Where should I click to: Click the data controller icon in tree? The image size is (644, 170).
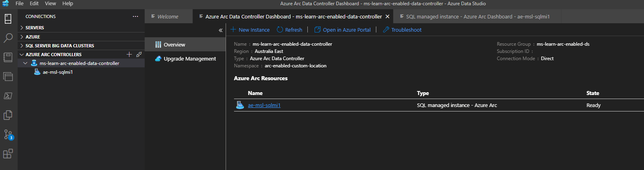click(x=34, y=63)
